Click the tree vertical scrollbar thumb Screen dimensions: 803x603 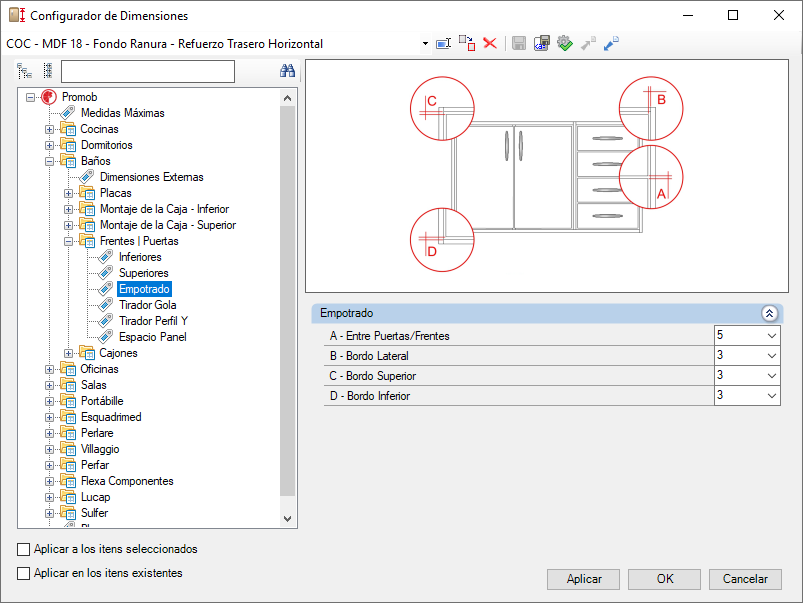(x=287, y=301)
